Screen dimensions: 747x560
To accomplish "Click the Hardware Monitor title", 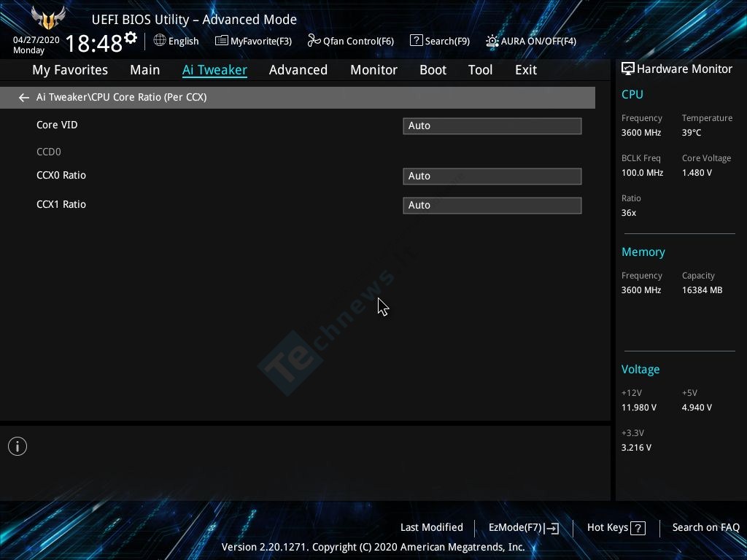I will coord(684,69).
